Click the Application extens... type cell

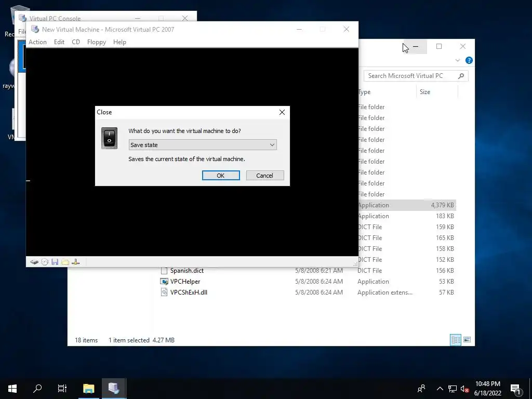pyautogui.click(x=385, y=292)
